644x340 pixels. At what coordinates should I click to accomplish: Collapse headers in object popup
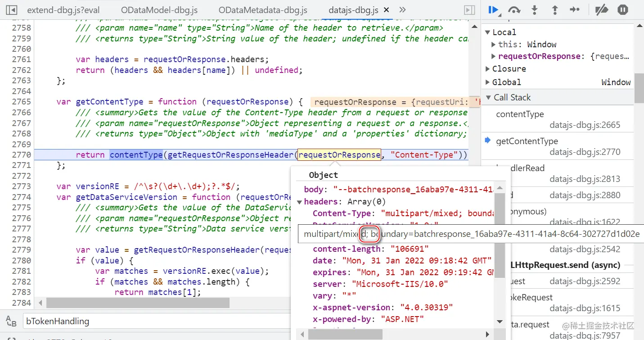coord(300,202)
